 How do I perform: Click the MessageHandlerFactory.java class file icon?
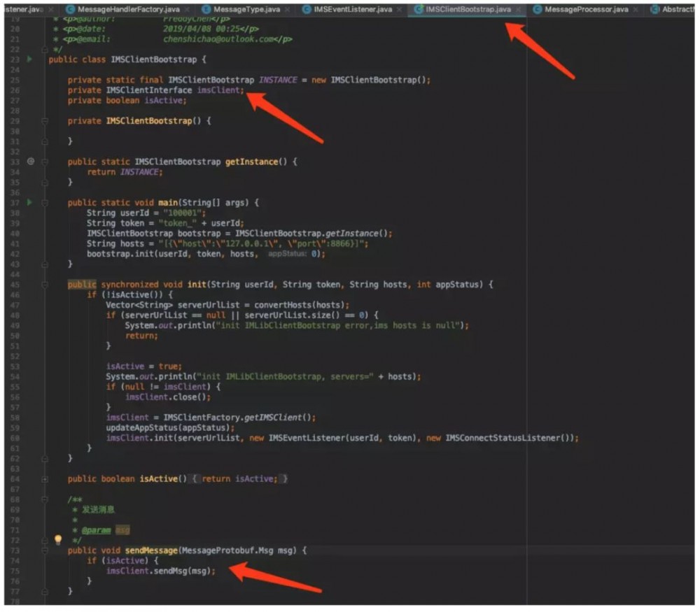tap(69, 9)
